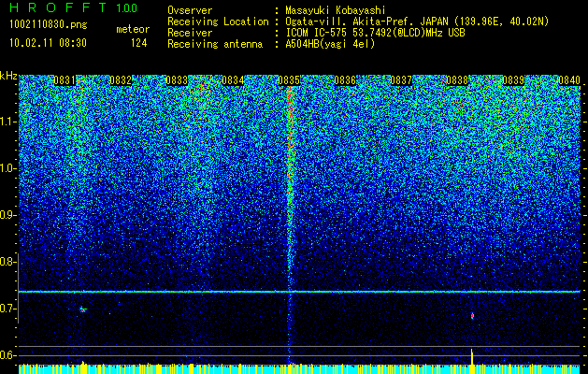Click the 0831 time marker

point(65,80)
